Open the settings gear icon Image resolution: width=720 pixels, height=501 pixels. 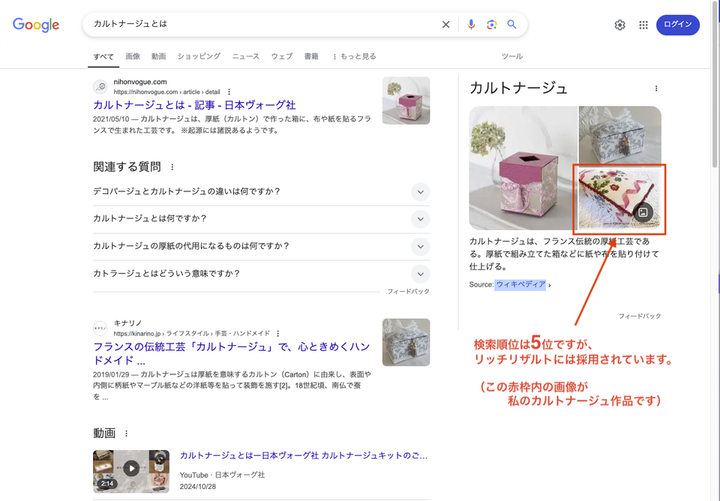tap(620, 25)
